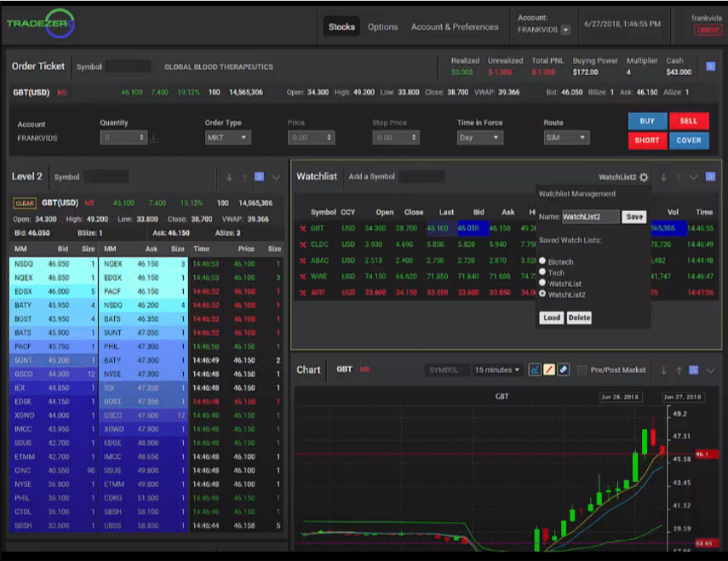Click the COVER button
728x561 pixels.
689,140
